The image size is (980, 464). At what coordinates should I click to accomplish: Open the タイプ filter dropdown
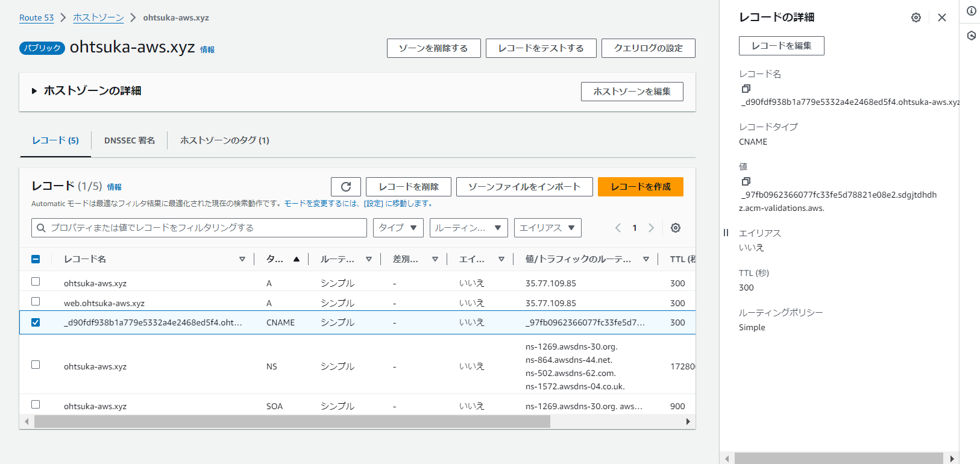tap(398, 228)
